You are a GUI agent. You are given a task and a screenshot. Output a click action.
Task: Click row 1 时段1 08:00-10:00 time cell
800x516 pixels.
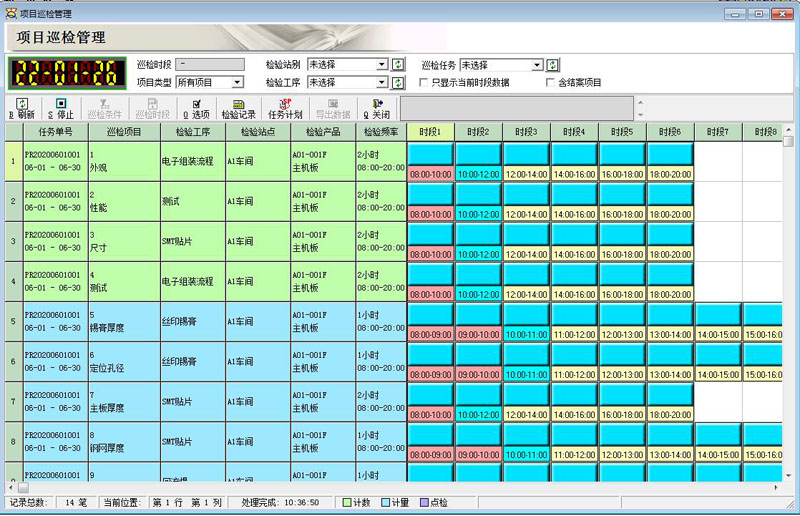click(430, 174)
